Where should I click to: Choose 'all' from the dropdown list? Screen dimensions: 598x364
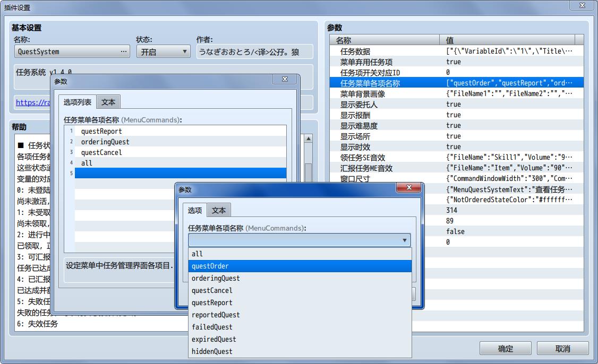tap(300, 254)
